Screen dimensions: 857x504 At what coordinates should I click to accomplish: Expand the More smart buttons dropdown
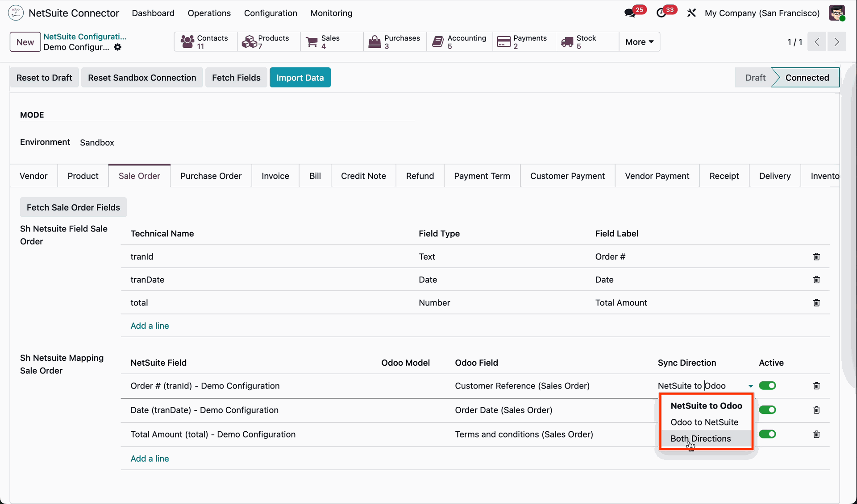[x=639, y=42]
